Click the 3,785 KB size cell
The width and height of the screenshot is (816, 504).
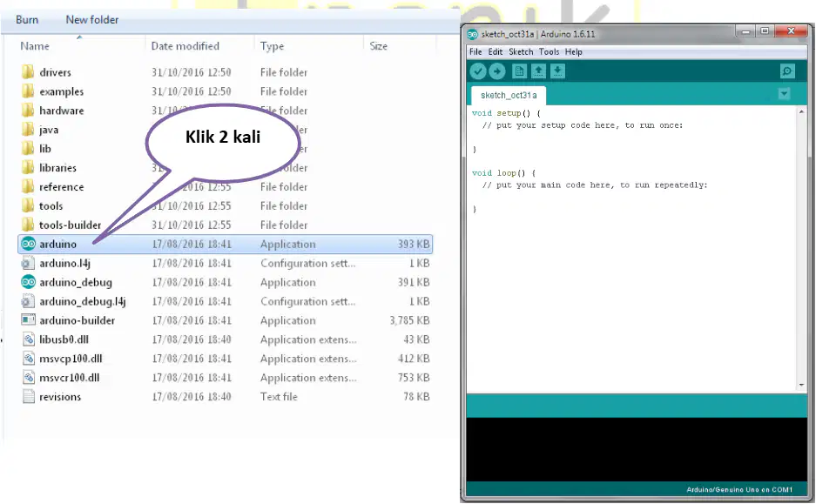tap(409, 320)
